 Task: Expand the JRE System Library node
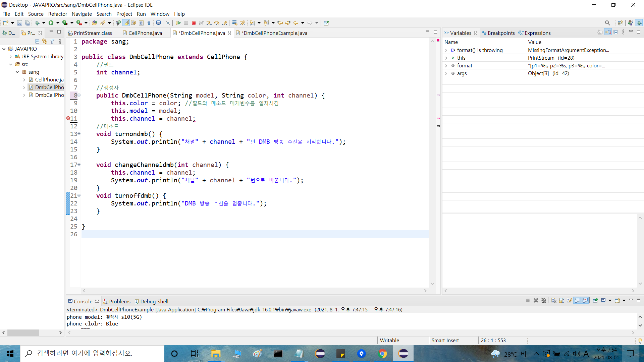11,57
